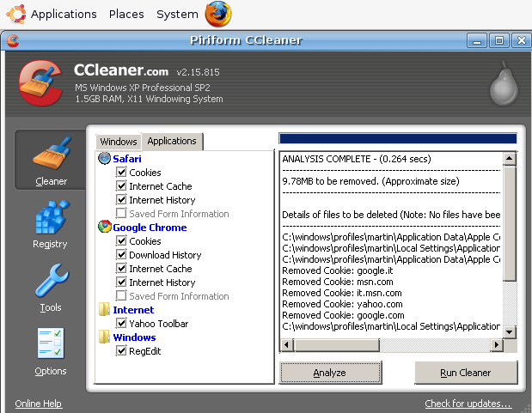Image resolution: width=532 pixels, height=413 pixels.
Task: Toggle the Yahoo Toolbar checkbox
Action: (x=121, y=323)
